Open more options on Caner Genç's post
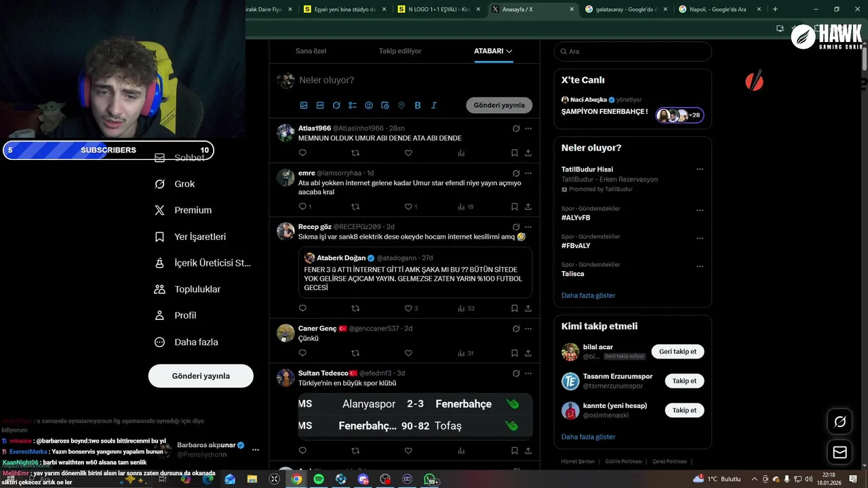Image resolution: width=868 pixels, height=488 pixels. tap(528, 328)
